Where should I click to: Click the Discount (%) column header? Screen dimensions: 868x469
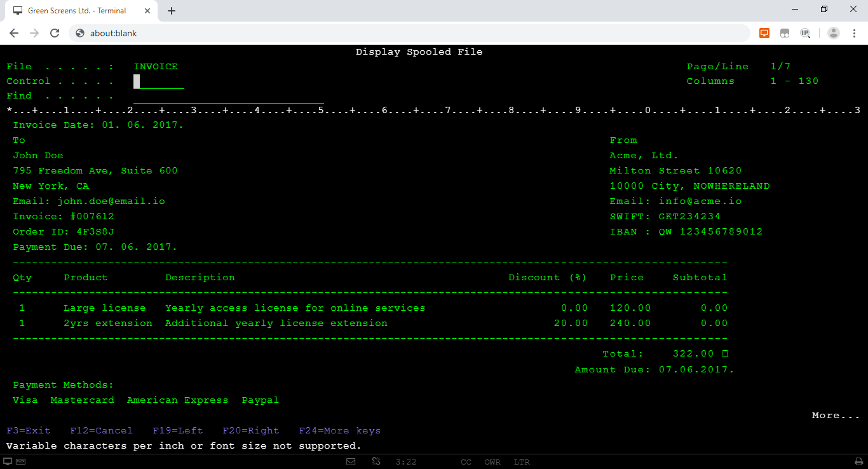click(548, 278)
